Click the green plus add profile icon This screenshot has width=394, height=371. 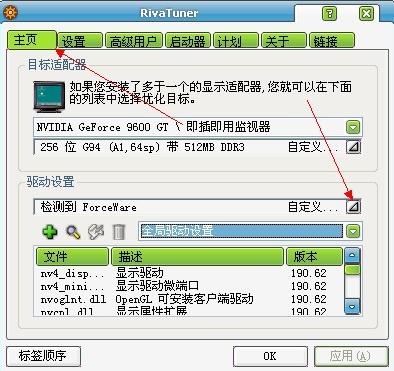(50, 231)
